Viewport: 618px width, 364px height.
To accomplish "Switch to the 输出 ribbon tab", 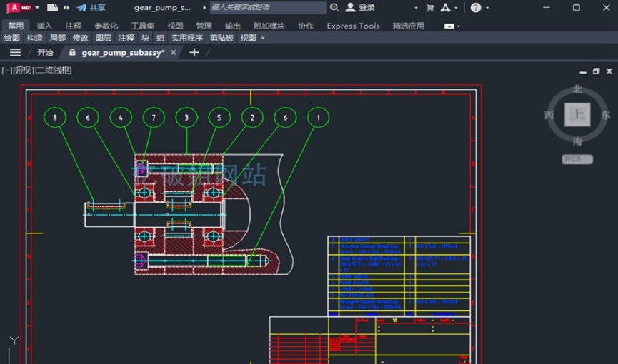I will (232, 26).
